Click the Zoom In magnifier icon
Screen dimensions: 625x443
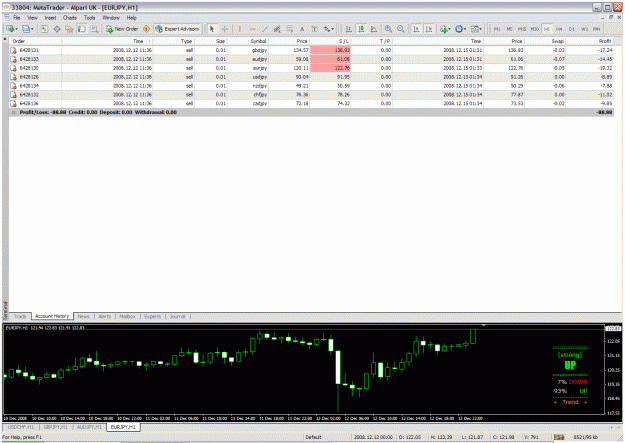pyautogui.click(x=388, y=29)
